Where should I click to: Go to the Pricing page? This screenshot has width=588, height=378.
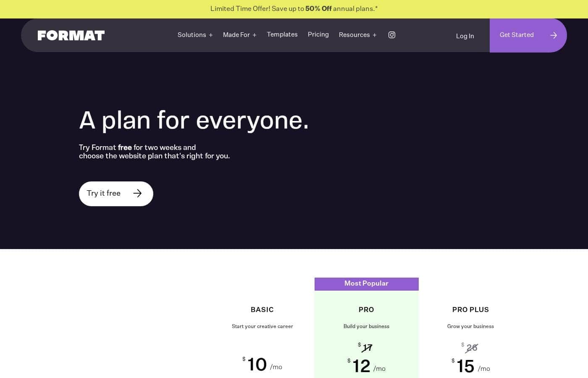tap(318, 34)
